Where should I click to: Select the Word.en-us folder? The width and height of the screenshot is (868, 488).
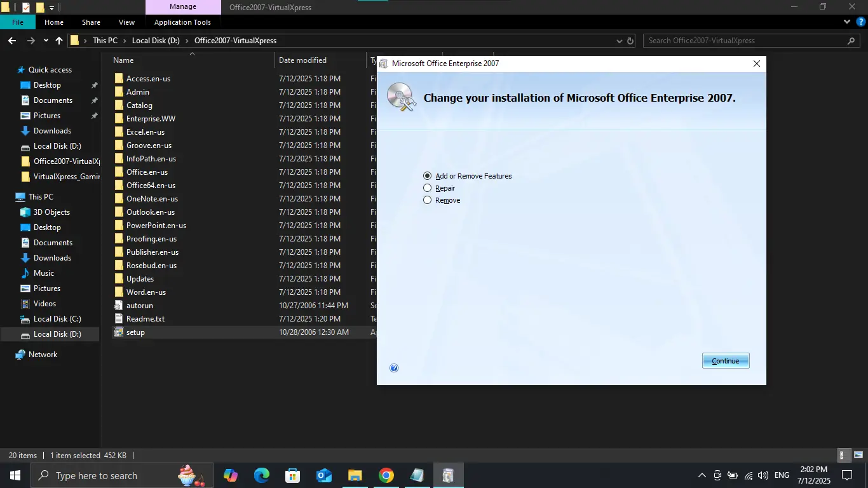146,292
